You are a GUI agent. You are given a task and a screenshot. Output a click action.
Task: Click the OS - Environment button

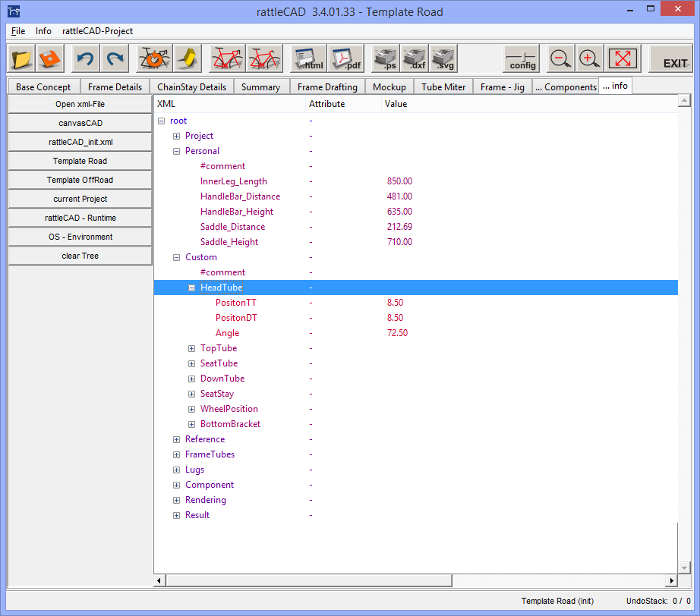tap(80, 237)
